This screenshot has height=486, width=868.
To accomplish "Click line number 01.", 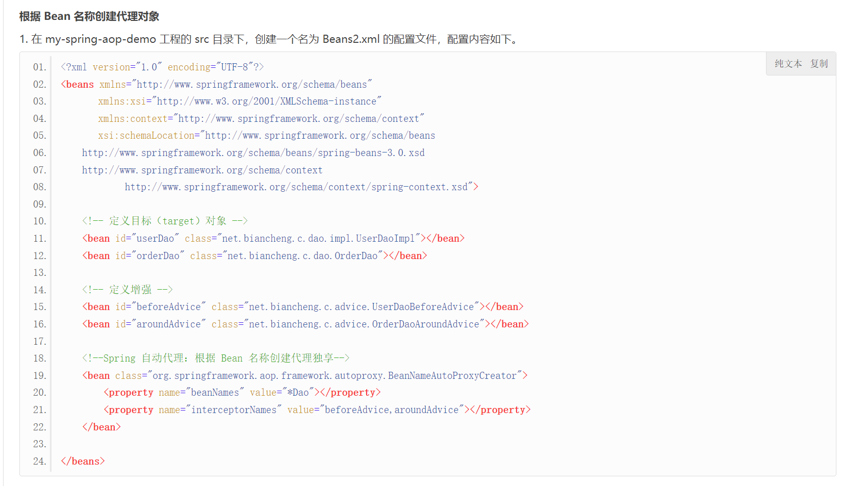I will click(39, 67).
